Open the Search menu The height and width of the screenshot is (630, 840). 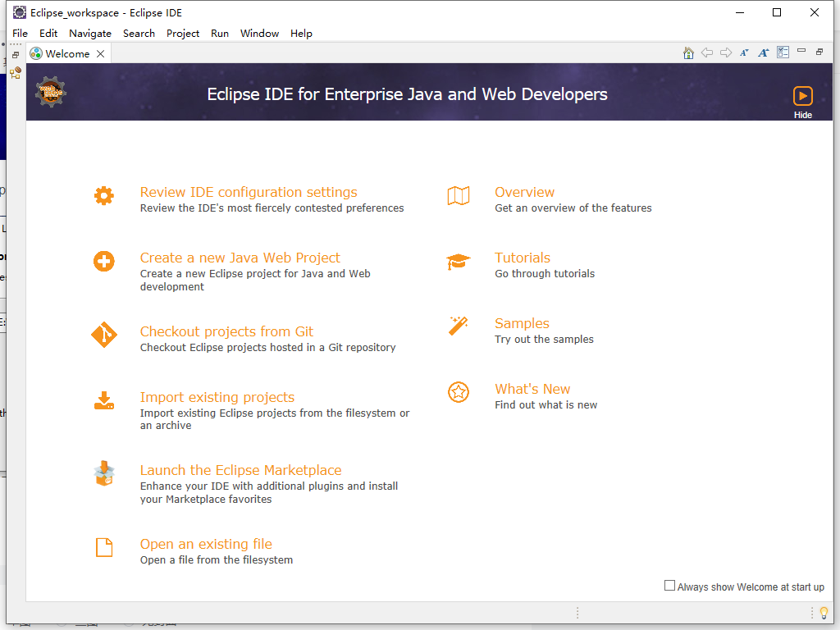pos(139,33)
